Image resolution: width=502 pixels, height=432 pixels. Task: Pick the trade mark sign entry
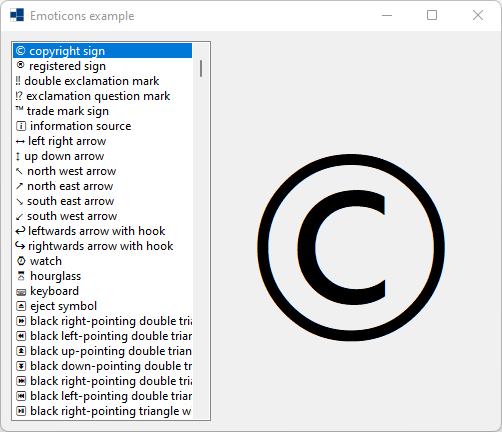pyautogui.click(x=102, y=111)
